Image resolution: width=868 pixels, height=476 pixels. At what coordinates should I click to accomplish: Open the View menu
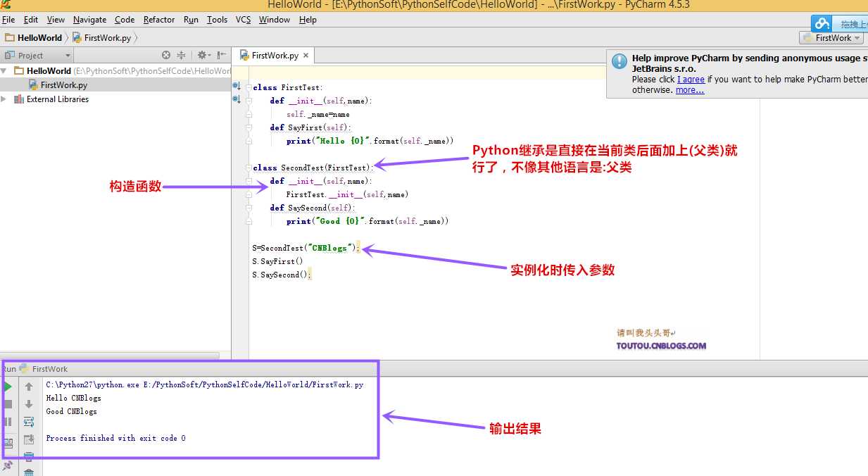coord(56,20)
